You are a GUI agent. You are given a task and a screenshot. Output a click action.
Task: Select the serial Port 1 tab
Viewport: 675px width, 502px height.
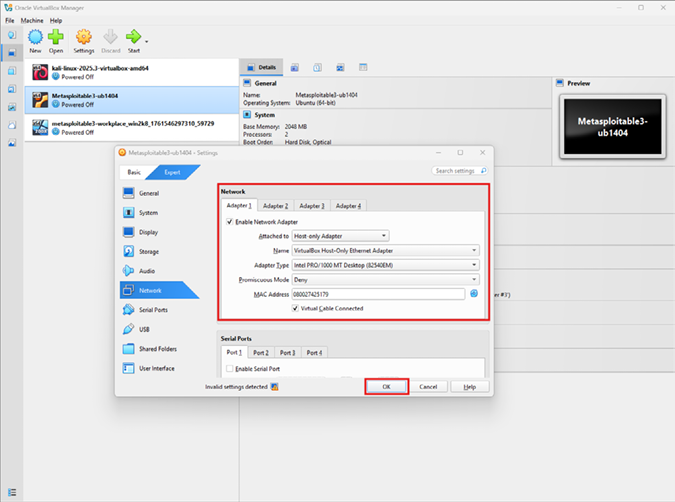pos(234,352)
